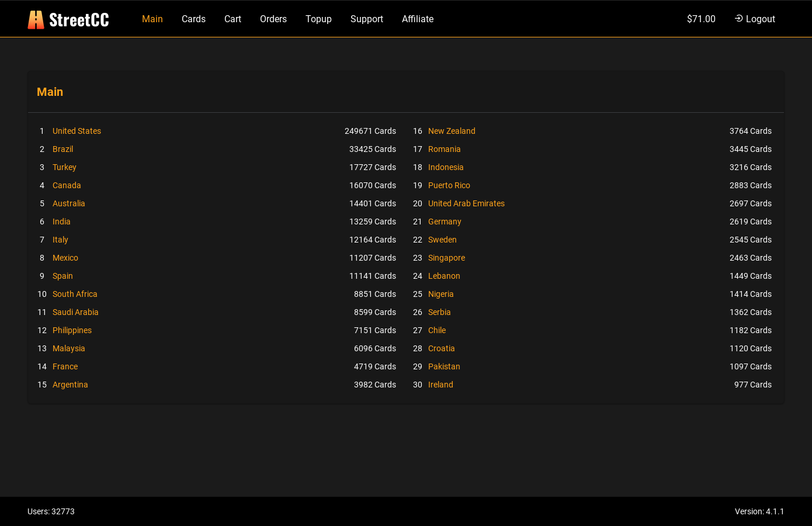This screenshot has width=812, height=526.
Task: Open the Brazil country link
Action: (x=63, y=149)
